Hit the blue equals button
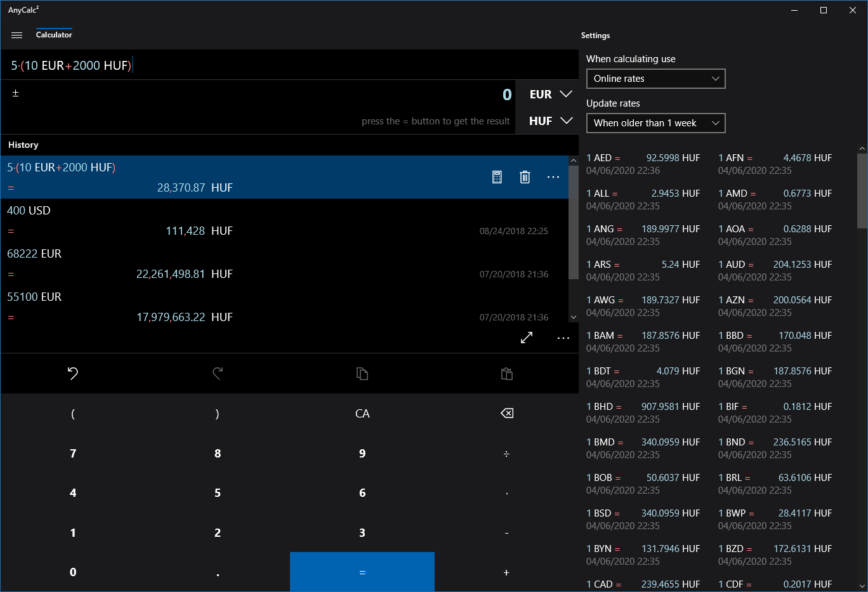The image size is (868, 592). [362, 572]
